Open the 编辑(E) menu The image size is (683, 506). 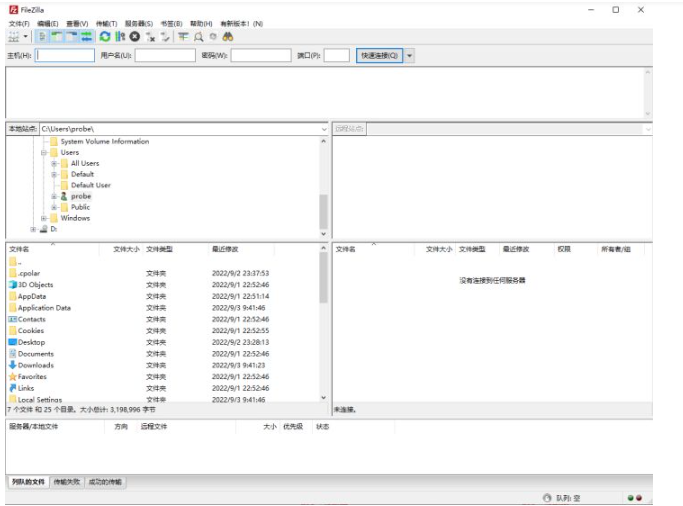47,24
